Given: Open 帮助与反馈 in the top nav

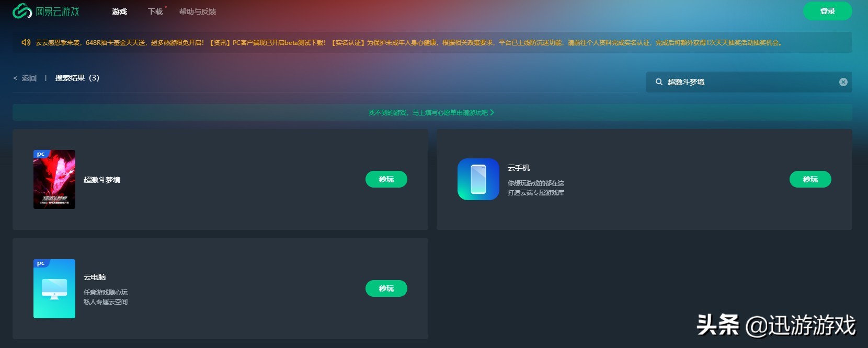Looking at the screenshot, I should point(198,11).
